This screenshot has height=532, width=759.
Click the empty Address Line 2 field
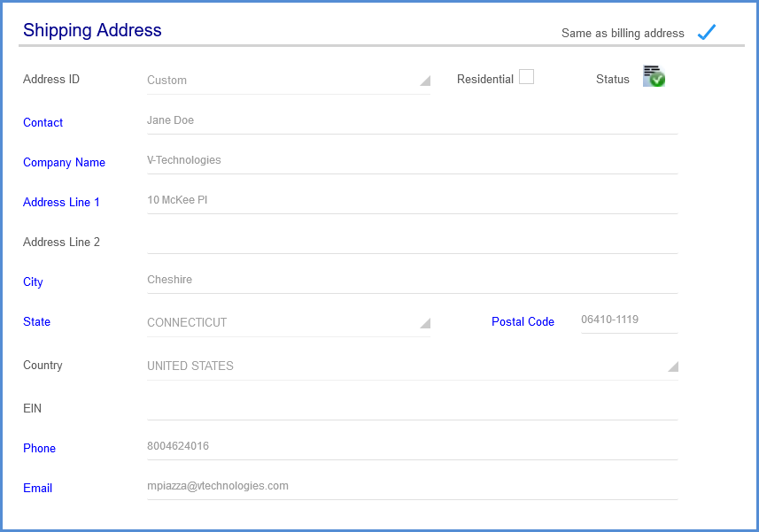click(x=413, y=241)
